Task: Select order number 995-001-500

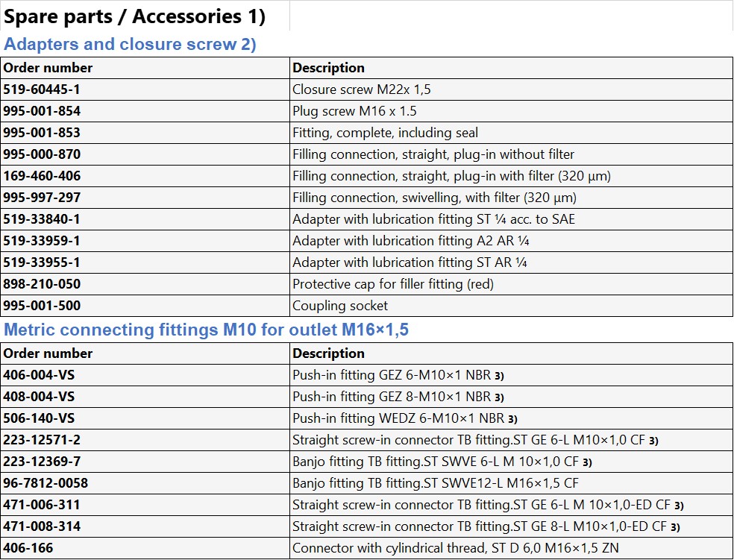Action: pos(42,306)
